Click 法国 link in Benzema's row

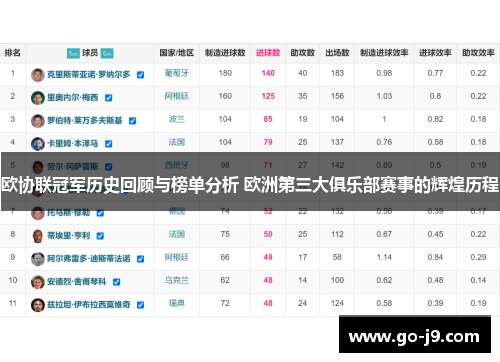tap(177, 142)
